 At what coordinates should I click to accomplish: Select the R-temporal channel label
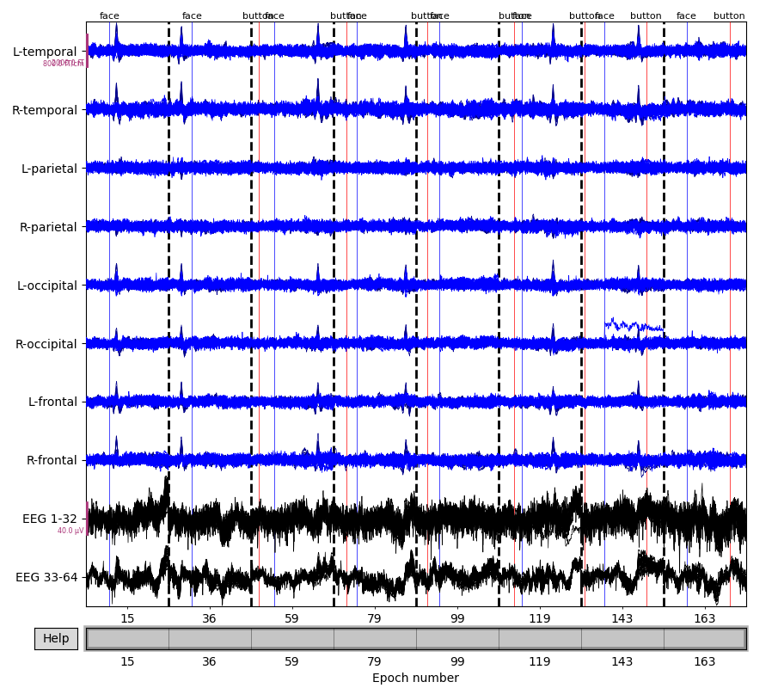(x=45, y=110)
